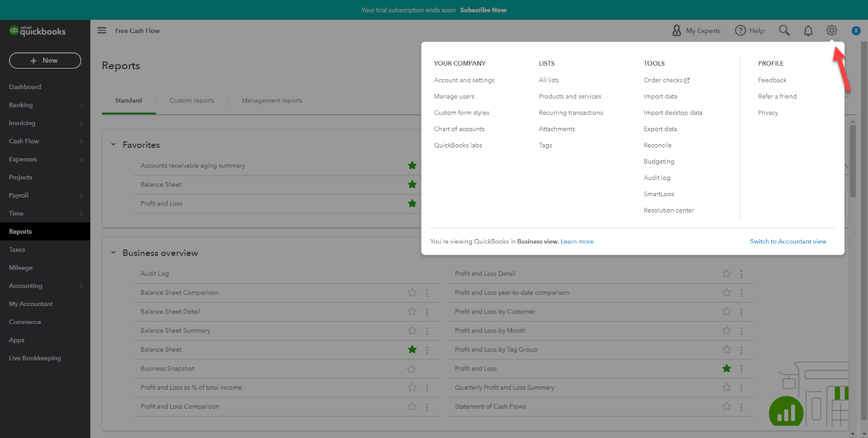Expand the Accounting sidebar submenu arrow
Image resolution: width=868 pixels, height=438 pixels.
pyautogui.click(x=81, y=286)
